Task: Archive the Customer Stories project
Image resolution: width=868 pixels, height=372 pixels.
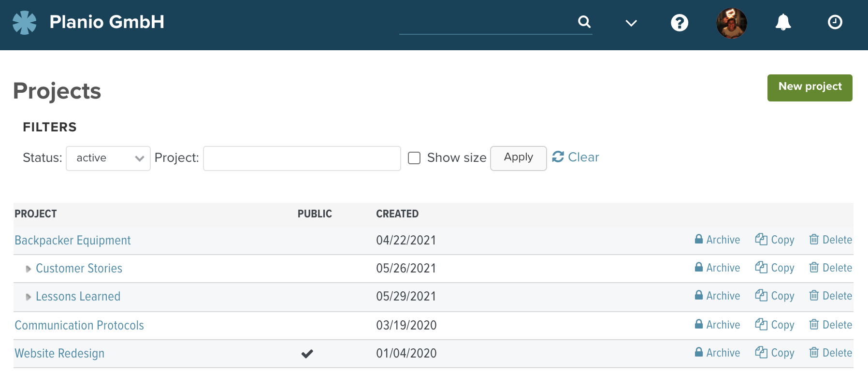Action: tap(717, 268)
